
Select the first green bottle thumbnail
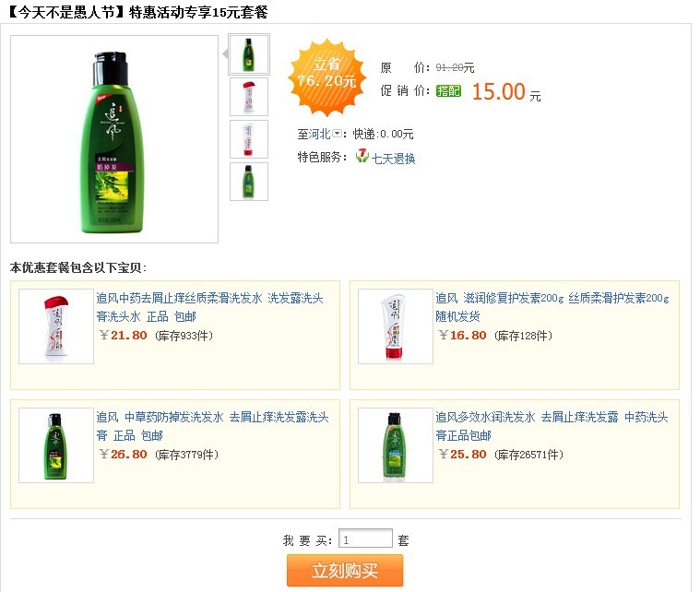click(x=249, y=54)
